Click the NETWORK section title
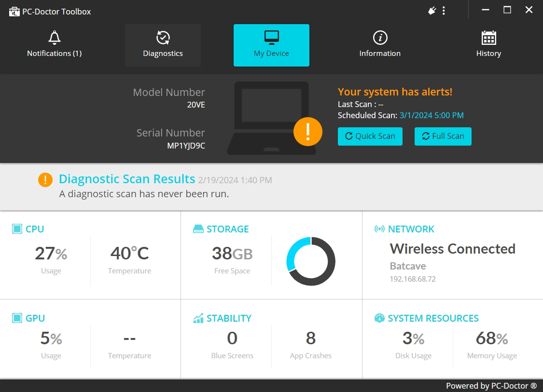This screenshot has width=543, height=392. tap(411, 229)
